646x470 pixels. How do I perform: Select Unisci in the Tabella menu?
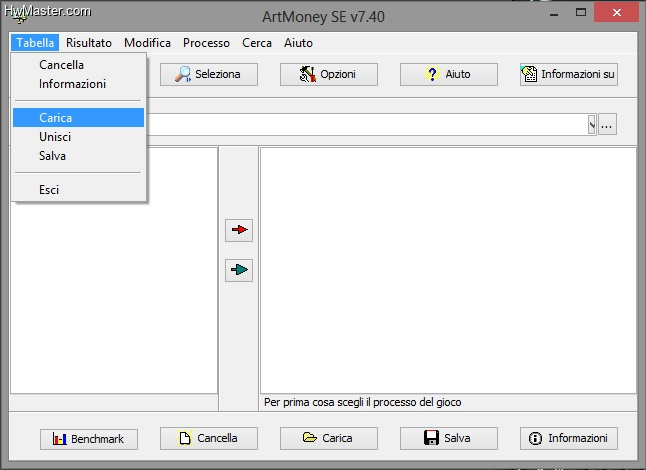click(78, 137)
